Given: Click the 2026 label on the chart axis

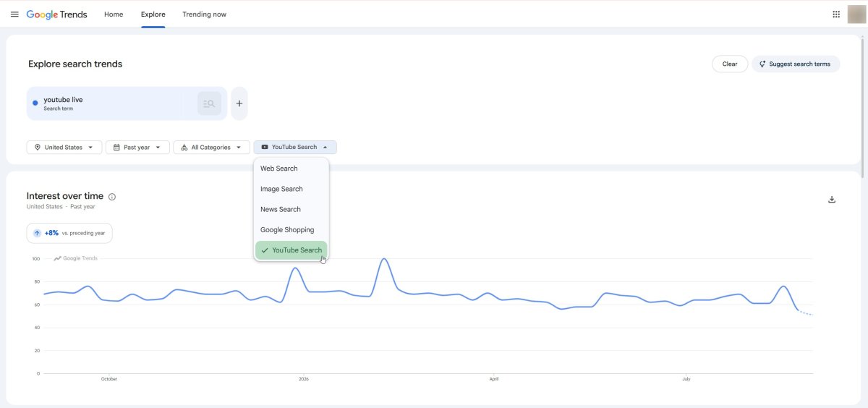Looking at the screenshot, I should tap(303, 379).
